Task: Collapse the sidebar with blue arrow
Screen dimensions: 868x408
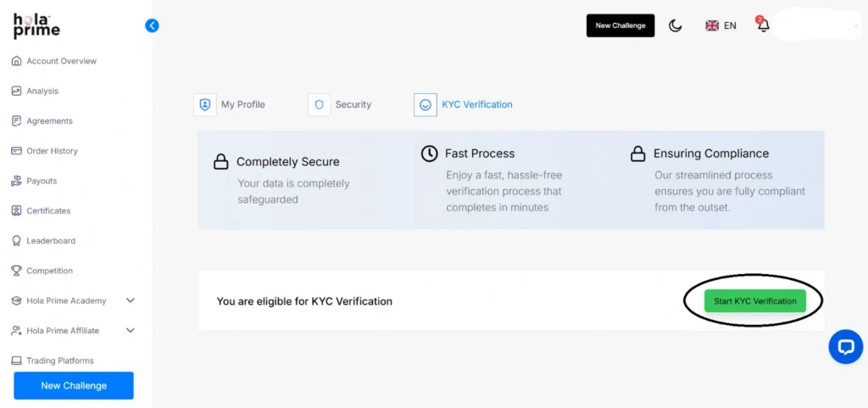Action: point(152,25)
